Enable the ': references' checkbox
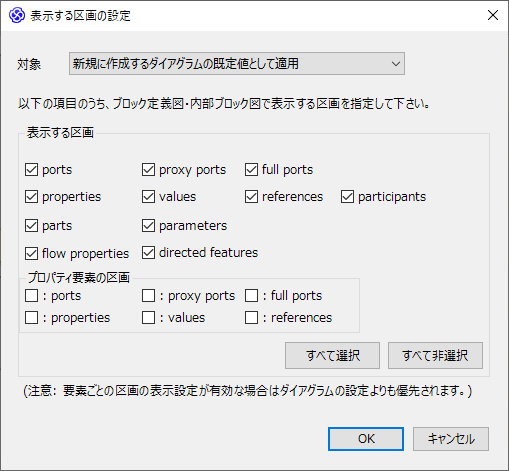The height and width of the screenshot is (471, 509). point(251,318)
